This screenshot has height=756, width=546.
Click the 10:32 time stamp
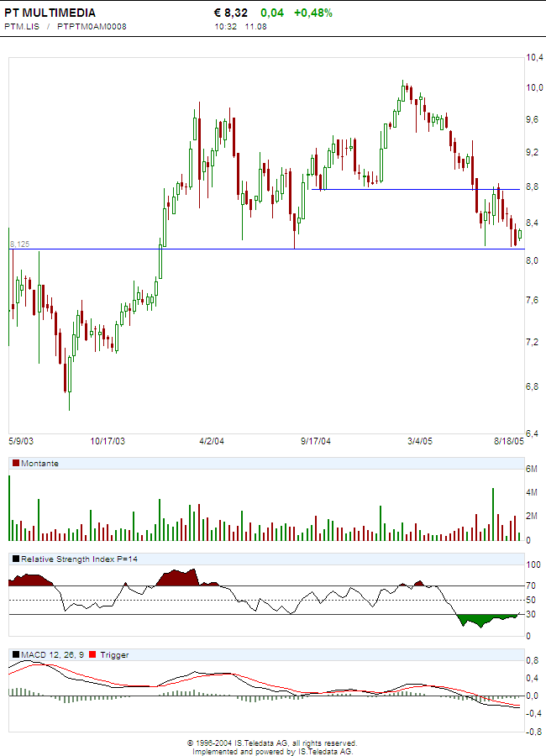[x=226, y=27]
